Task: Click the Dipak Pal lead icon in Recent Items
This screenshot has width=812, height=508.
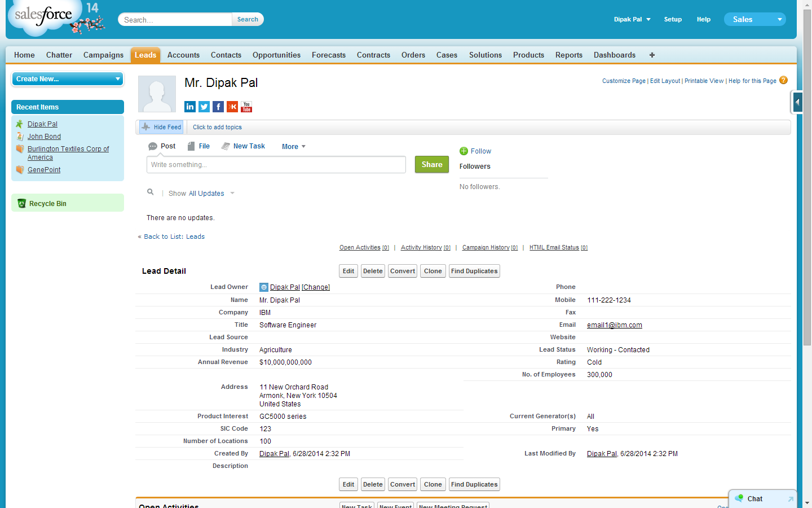Action: [x=20, y=124]
